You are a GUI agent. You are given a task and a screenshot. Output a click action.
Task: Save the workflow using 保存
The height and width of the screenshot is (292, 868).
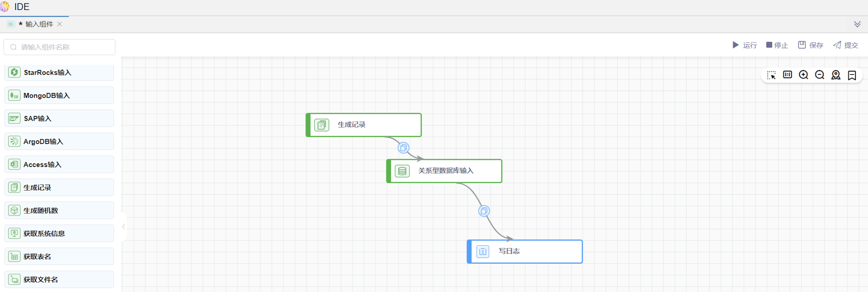[x=810, y=45]
